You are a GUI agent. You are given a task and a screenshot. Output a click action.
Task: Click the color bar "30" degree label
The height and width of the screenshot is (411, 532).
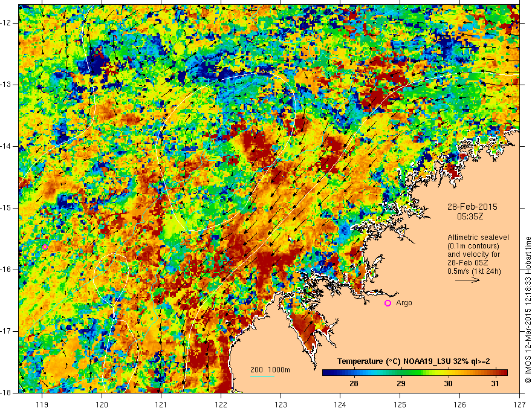(448, 384)
